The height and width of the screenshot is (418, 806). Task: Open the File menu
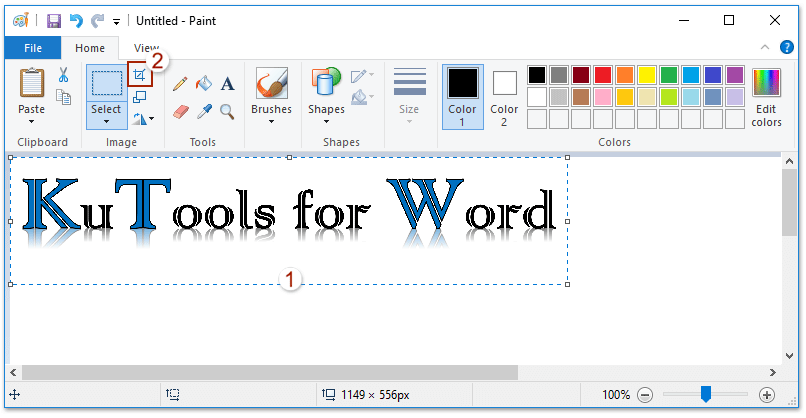pos(33,48)
